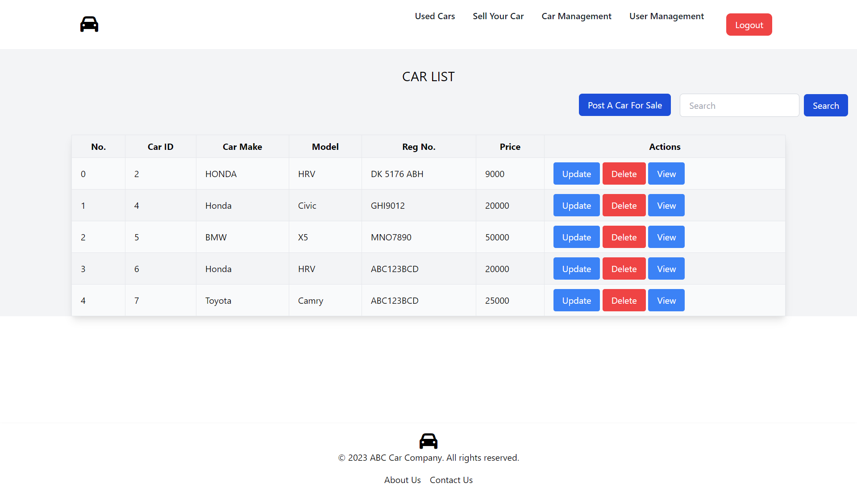Click the car logo in header
Image resolution: width=857 pixels, height=504 pixels.
point(89,24)
